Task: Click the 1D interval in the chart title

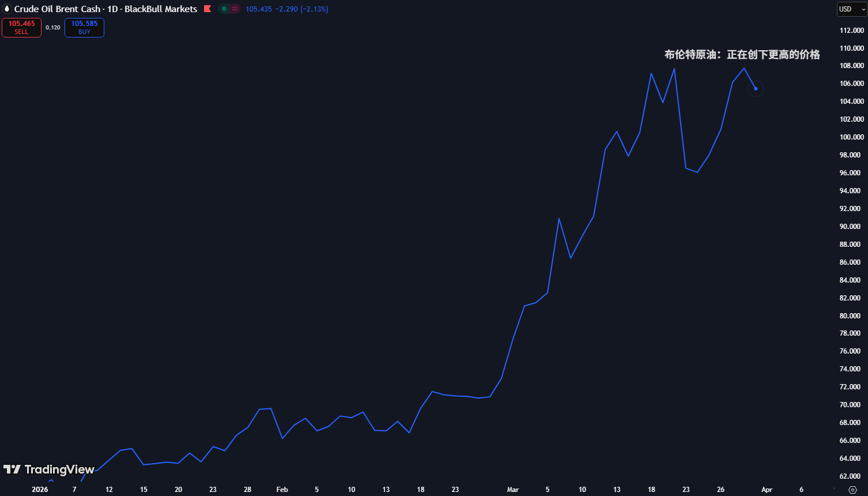Action: 112,9
